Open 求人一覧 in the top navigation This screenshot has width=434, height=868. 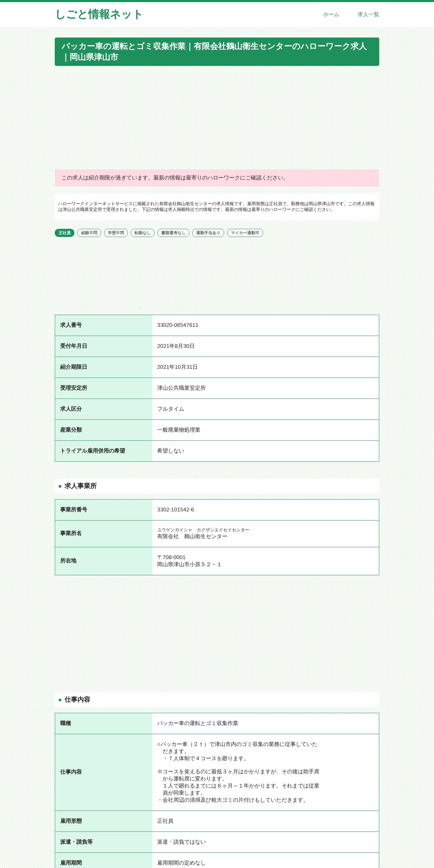(368, 15)
